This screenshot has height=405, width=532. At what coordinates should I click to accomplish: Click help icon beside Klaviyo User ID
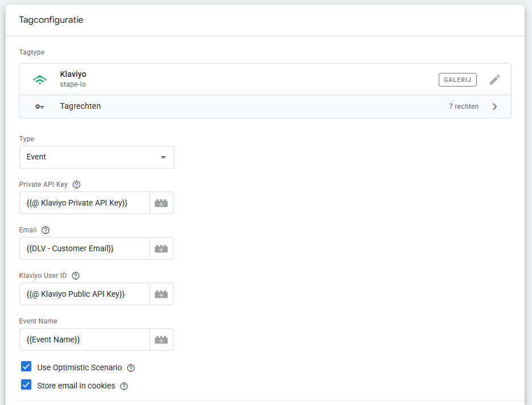[76, 276]
